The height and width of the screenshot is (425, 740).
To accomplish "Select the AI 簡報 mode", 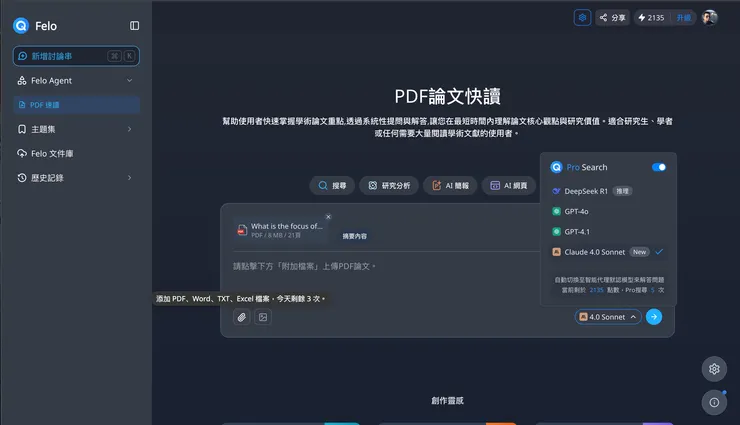I will pos(450,185).
